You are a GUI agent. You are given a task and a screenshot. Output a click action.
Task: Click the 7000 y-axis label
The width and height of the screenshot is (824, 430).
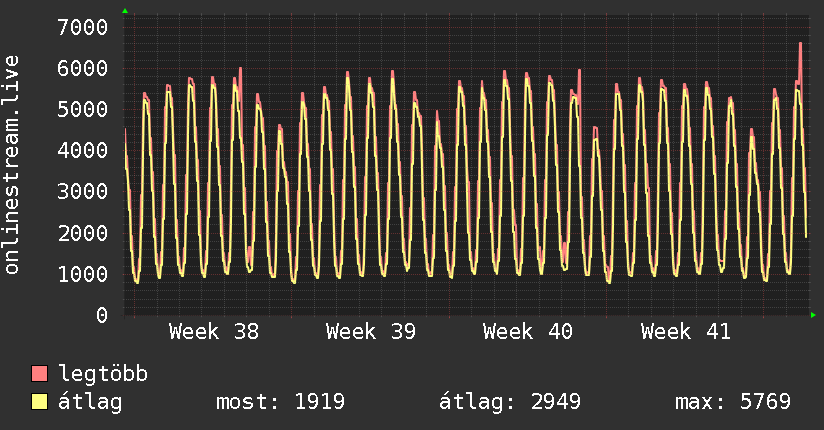coord(83,27)
